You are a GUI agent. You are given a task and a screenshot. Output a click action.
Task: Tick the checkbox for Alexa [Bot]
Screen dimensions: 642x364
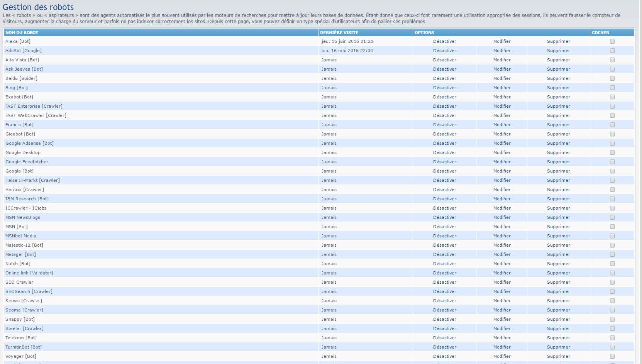[612, 41]
